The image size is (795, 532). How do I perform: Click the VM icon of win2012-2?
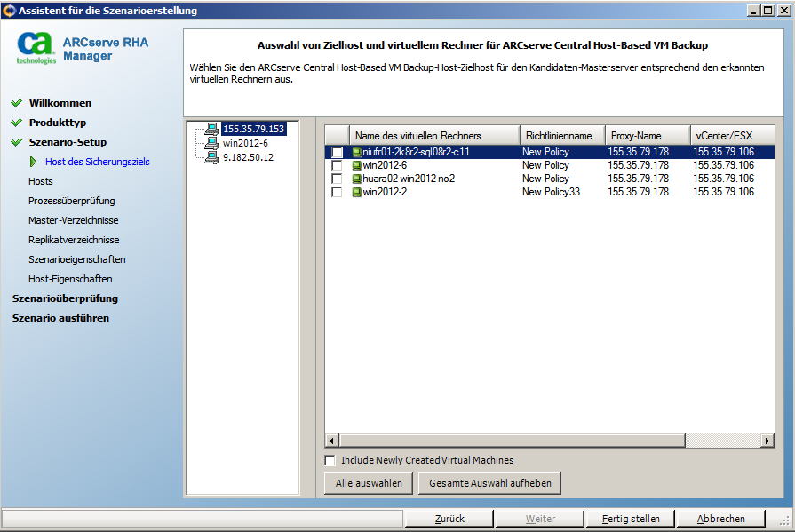pos(357,192)
